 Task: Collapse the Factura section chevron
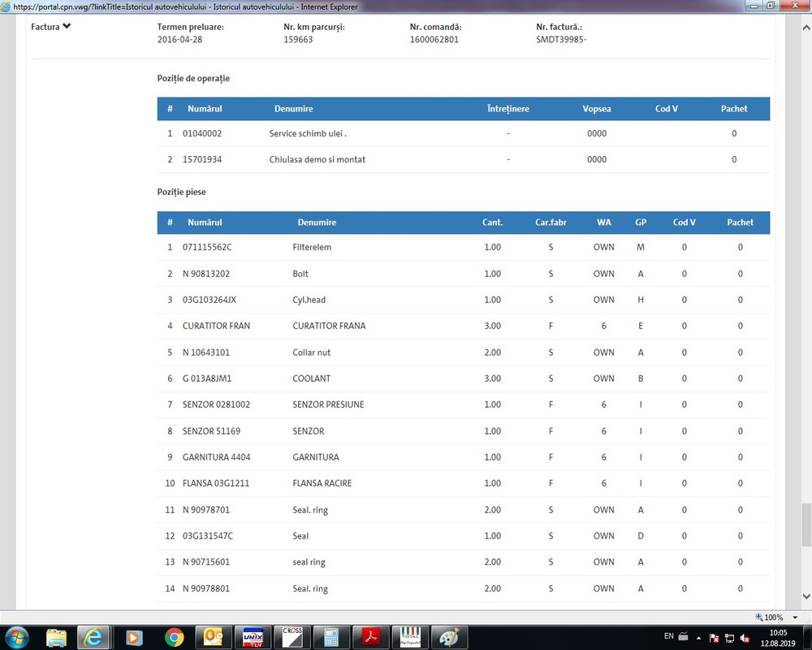67,26
